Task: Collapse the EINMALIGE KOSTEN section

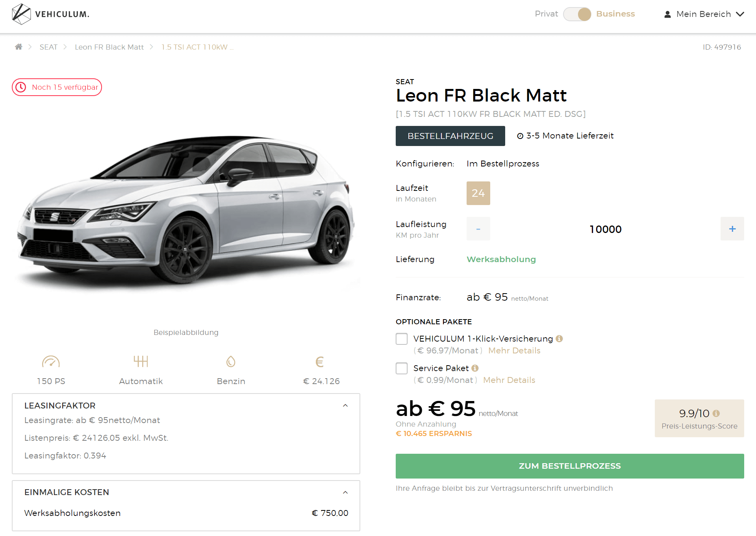Action: tap(345, 492)
